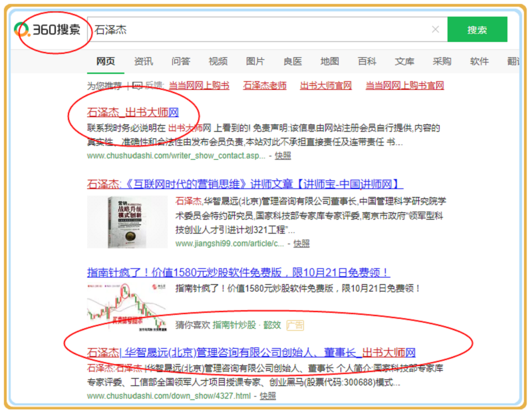532x414 pixels.
Task: Switch to the 资讯 tab
Action: point(143,61)
